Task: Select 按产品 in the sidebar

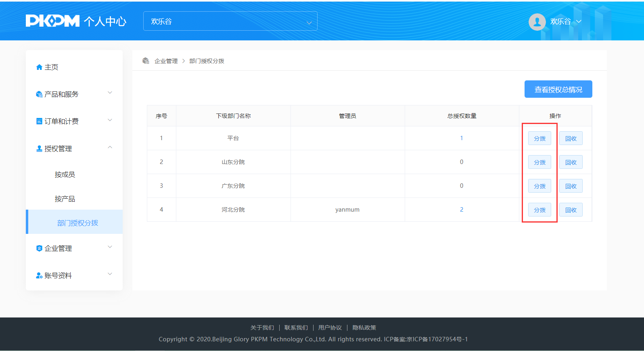Action: click(x=65, y=199)
